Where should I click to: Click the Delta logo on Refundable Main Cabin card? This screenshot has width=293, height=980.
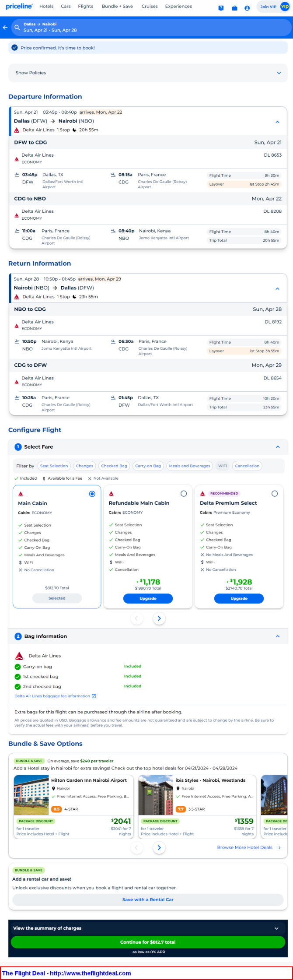click(x=111, y=493)
